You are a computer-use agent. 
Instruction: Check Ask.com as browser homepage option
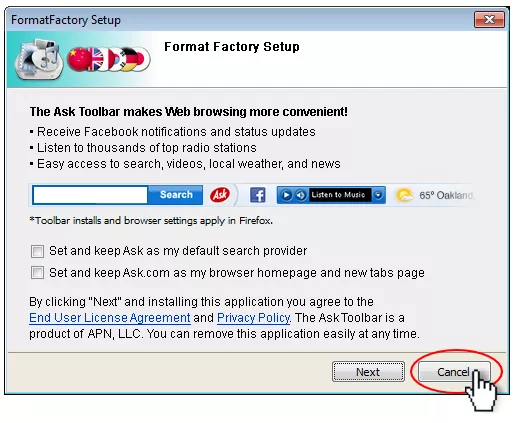[37, 273]
